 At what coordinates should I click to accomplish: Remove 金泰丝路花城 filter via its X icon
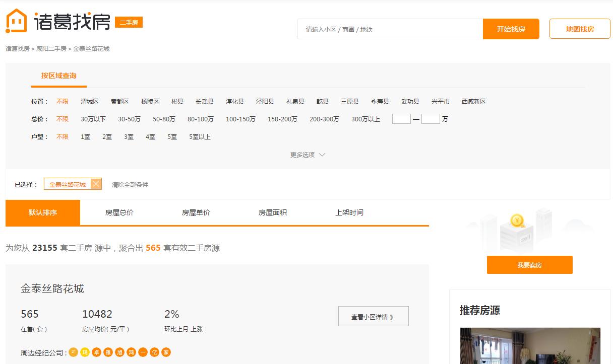point(95,184)
